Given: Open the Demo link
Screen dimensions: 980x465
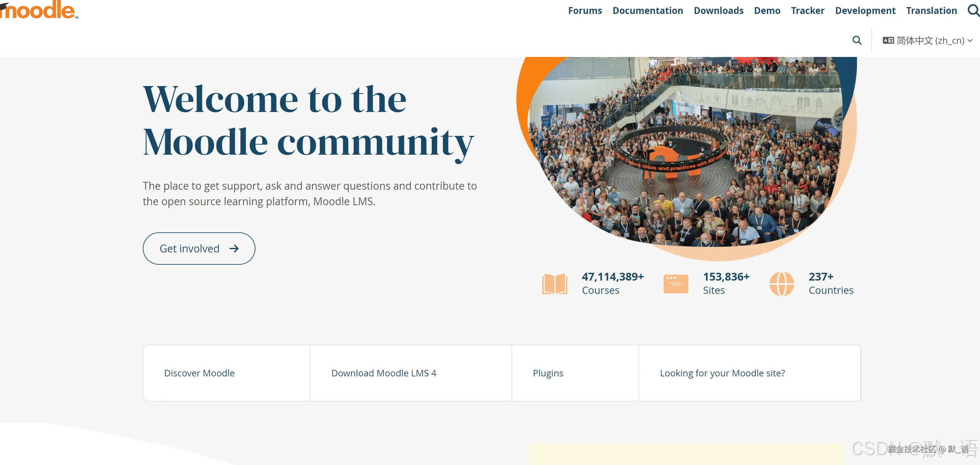Looking at the screenshot, I should pos(767,11).
